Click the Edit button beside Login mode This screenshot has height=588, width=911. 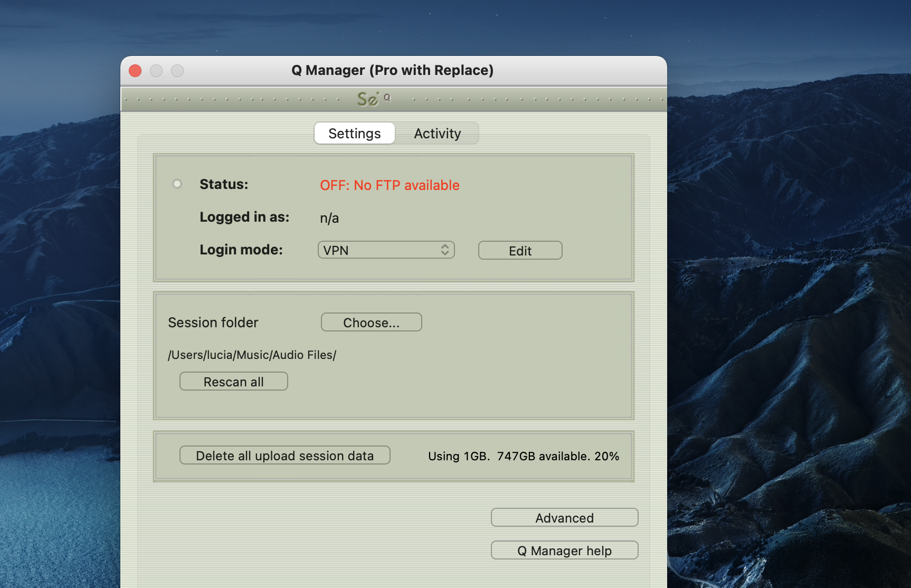(520, 251)
